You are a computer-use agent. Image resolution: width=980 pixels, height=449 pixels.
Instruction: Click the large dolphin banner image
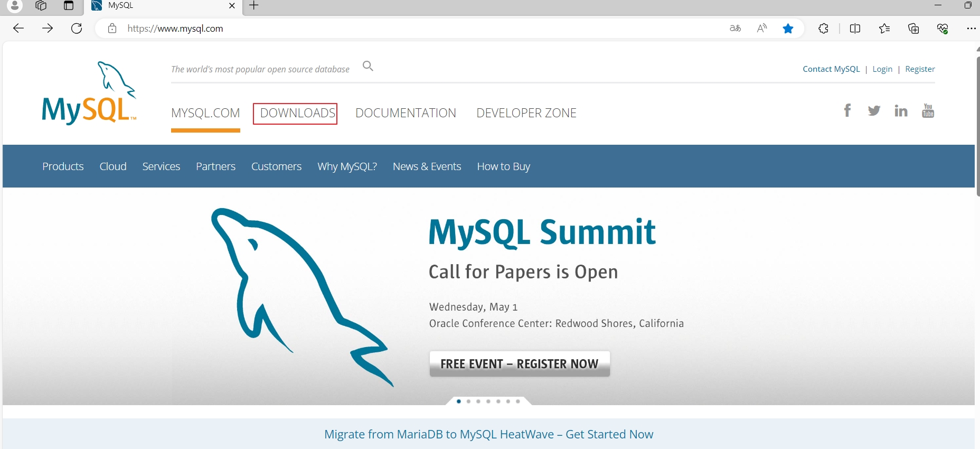(x=302, y=297)
